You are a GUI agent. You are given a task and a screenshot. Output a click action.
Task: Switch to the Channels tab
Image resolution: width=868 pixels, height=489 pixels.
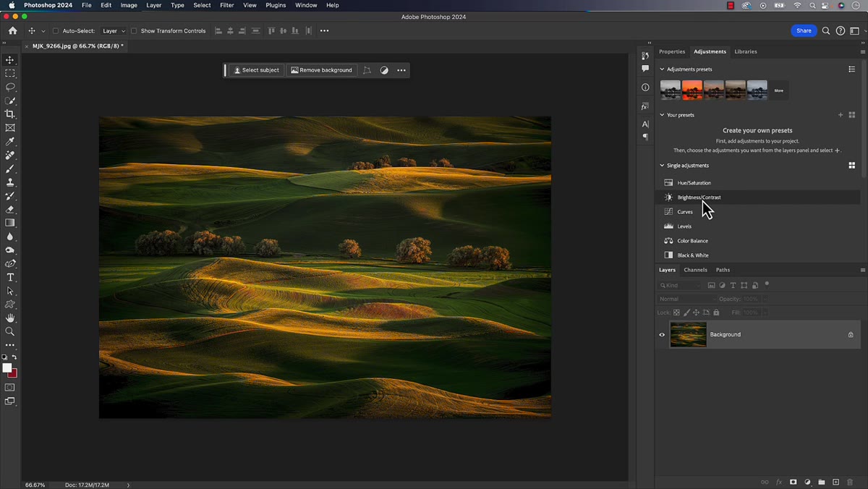695,270
